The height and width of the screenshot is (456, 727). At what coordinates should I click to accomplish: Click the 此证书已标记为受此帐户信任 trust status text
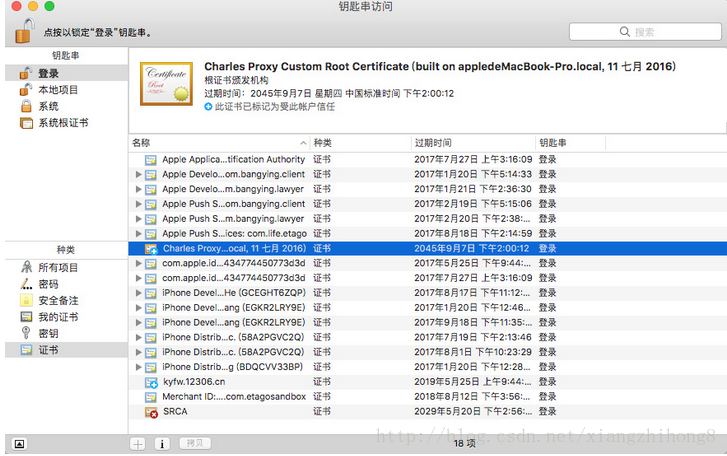click(274, 107)
